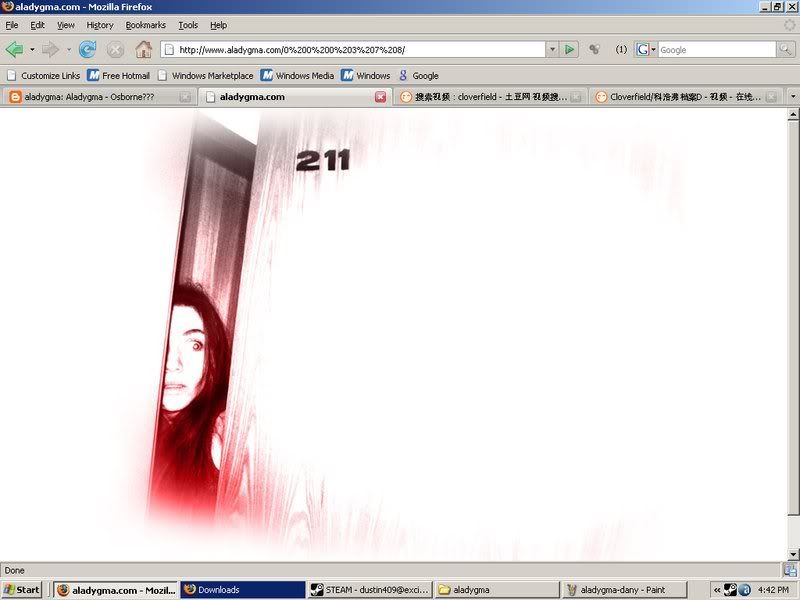Click the Windows Start button
Viewport: 800px width, 600px height.
tap(22, 590)
